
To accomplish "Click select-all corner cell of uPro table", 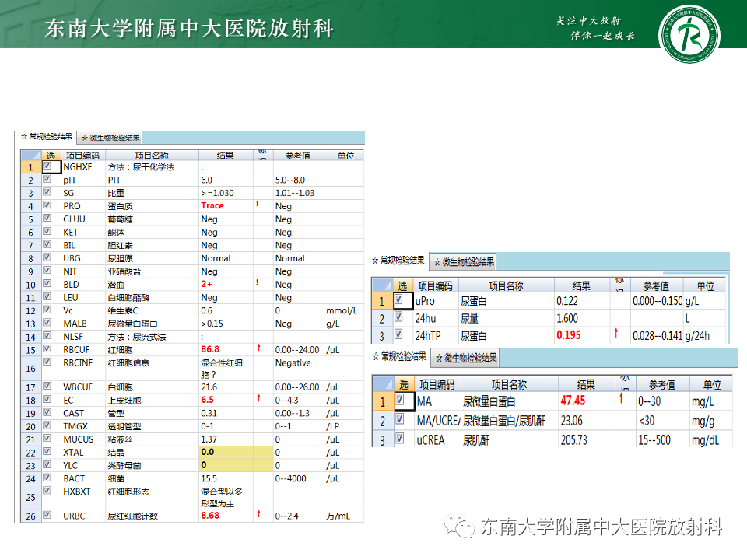I will (382, 285).
